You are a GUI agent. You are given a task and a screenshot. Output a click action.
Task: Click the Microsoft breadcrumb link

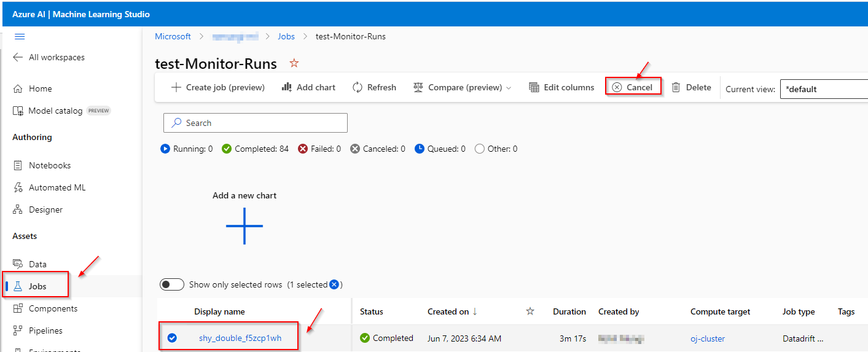(x=173, y=36)
